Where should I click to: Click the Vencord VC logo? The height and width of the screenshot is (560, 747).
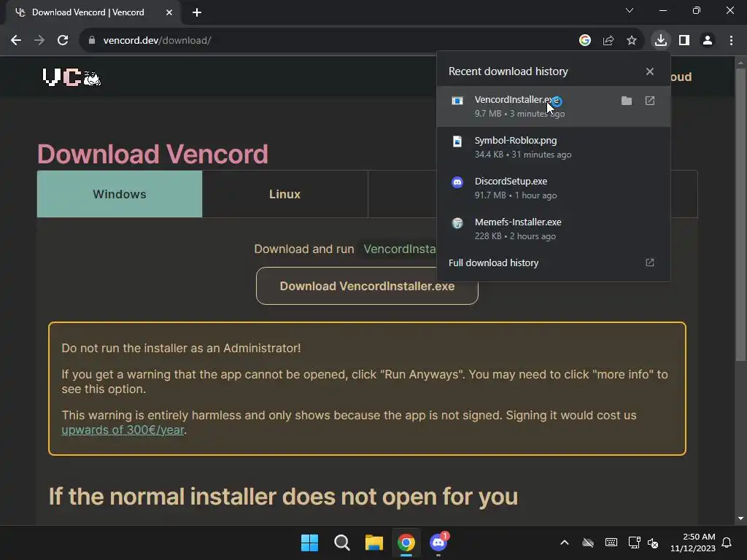[x=71, y=77]
